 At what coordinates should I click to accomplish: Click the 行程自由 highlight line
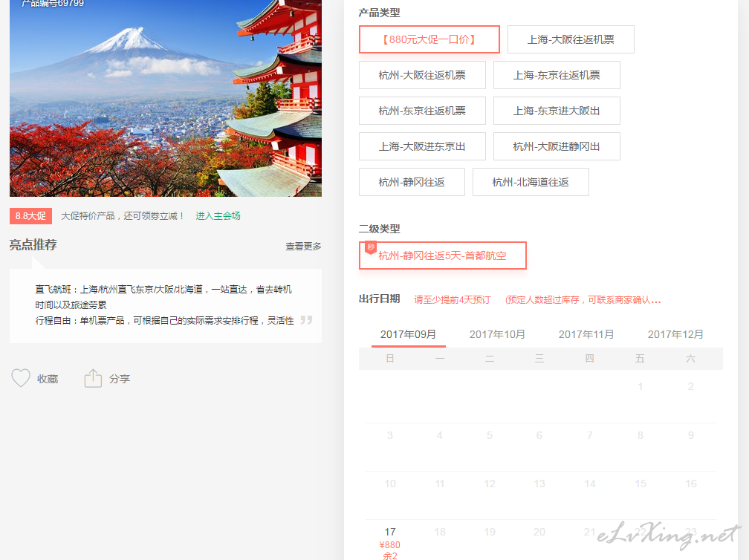pyautogui.click(x=164, y=320)
